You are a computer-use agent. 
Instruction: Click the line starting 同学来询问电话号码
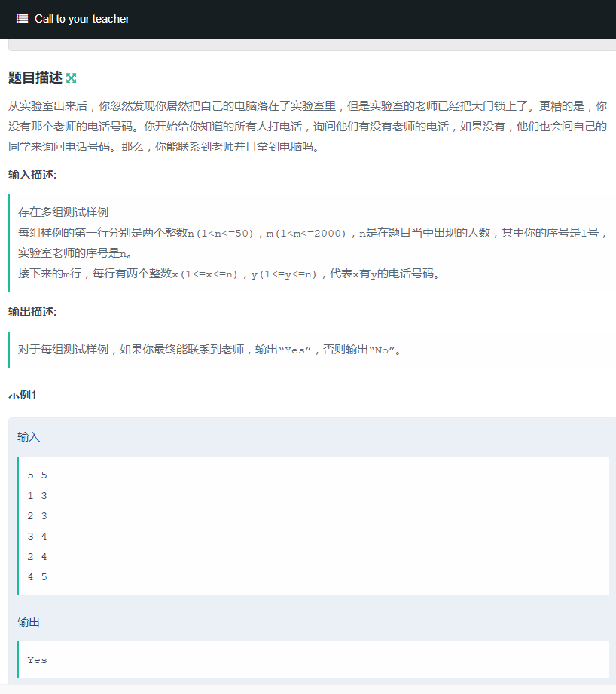coord(164,147)
